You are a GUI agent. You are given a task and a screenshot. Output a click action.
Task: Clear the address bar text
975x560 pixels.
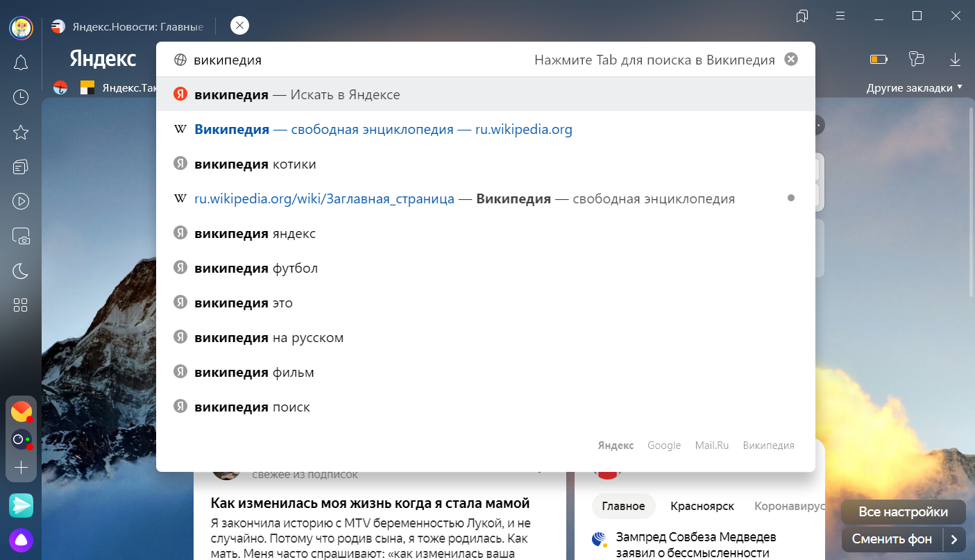tap(790, 60)
